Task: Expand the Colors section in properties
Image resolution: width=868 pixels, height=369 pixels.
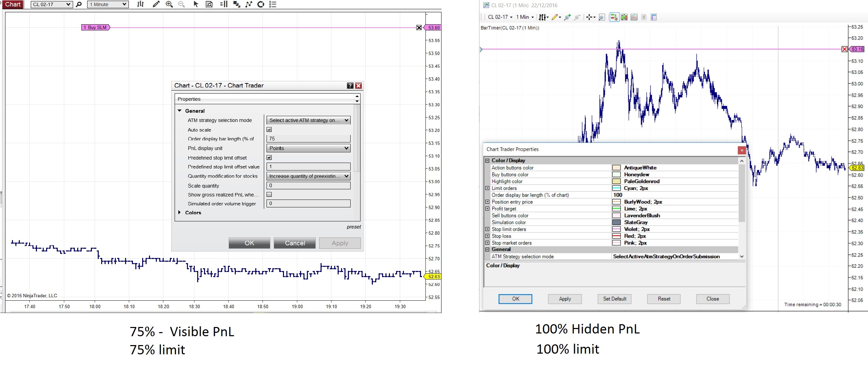Action: click(180, 213)
